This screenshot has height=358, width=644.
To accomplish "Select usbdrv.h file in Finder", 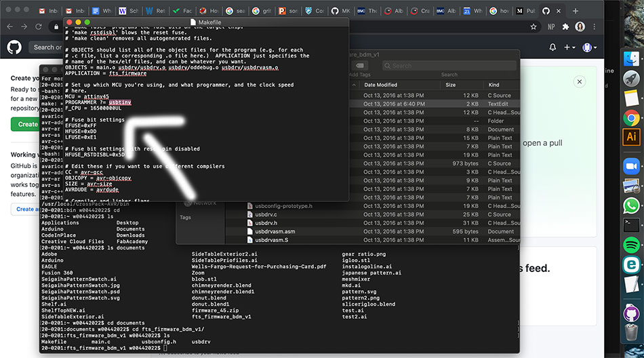I will [x=266, y=223].
